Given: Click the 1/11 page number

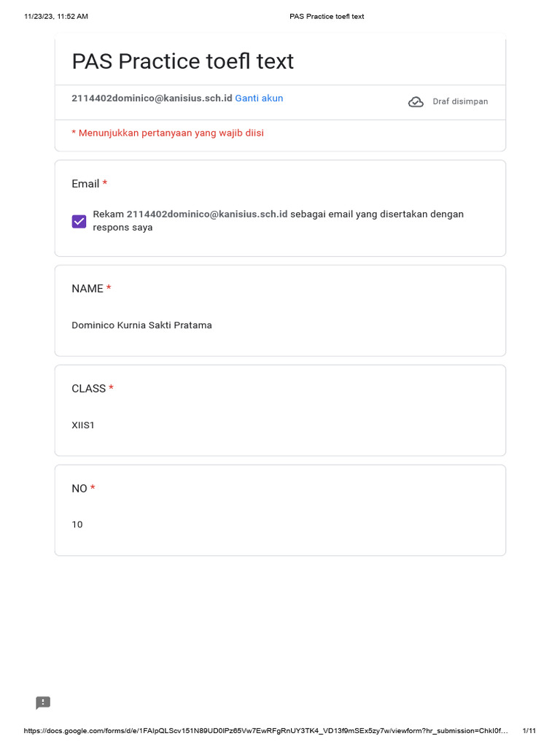Looking at the screenshot, I should point(529,731).
